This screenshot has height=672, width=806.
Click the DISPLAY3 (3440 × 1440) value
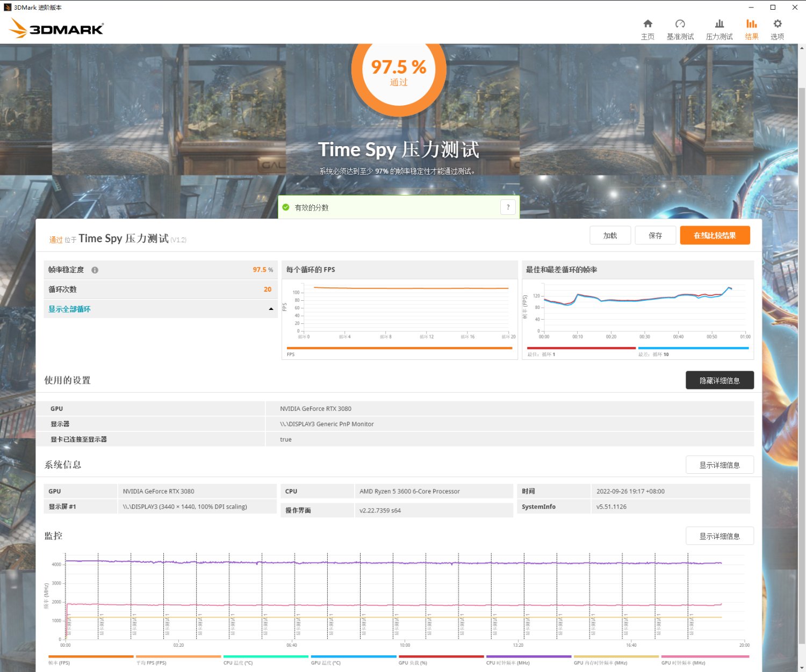[x=185, y=507]
